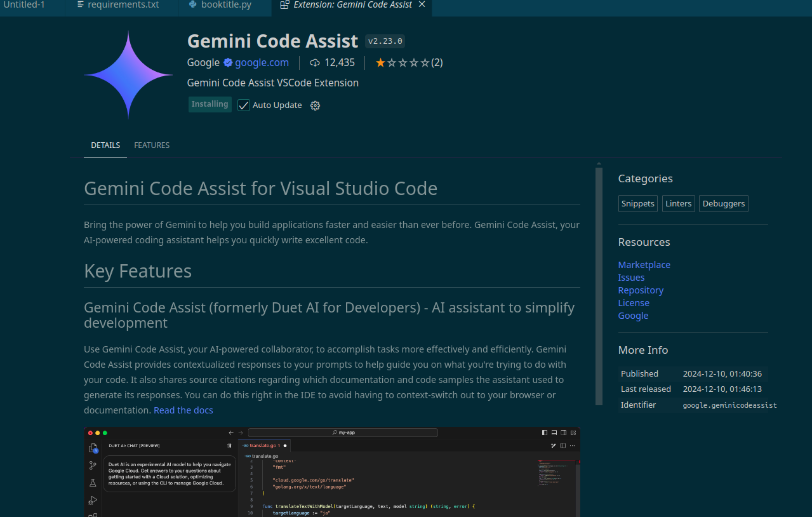Click the Python icon on the booktitle.py tab

(x=192, y=4)
